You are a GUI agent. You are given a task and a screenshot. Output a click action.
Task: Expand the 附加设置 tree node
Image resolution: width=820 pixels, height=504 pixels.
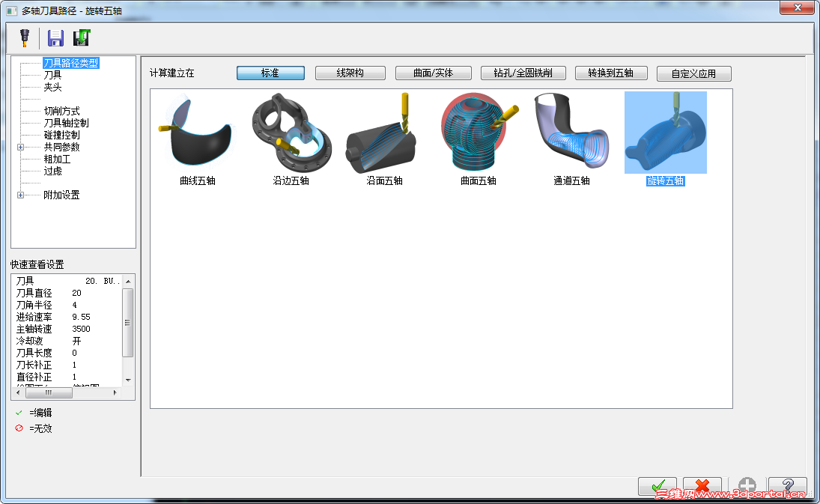[20, 195]
